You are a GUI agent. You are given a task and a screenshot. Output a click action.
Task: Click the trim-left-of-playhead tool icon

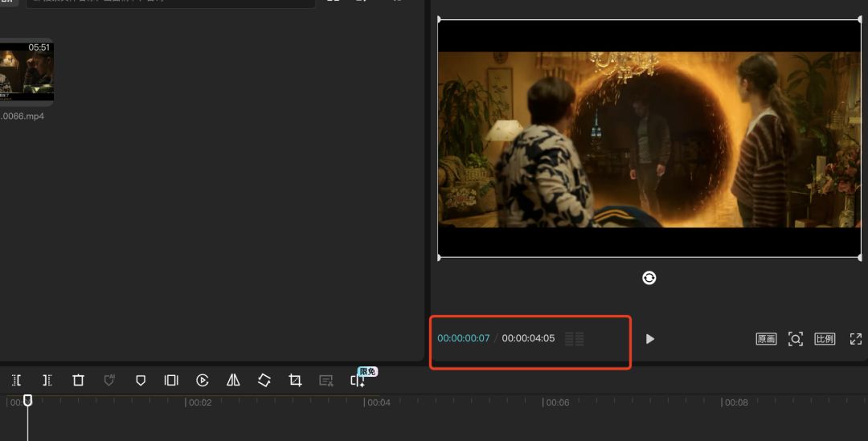[x=17, y=380]
